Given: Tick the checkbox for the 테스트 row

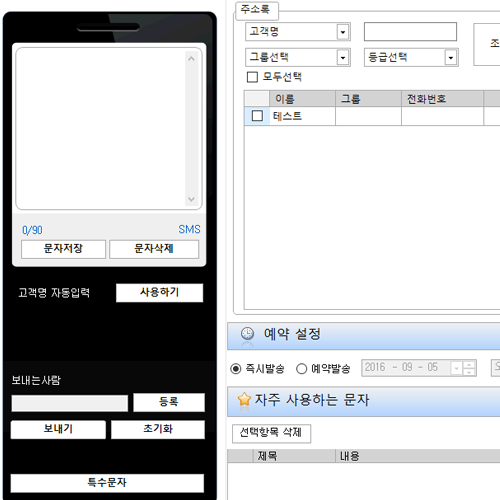Looking at the screenshot, I should coord(257,116).
